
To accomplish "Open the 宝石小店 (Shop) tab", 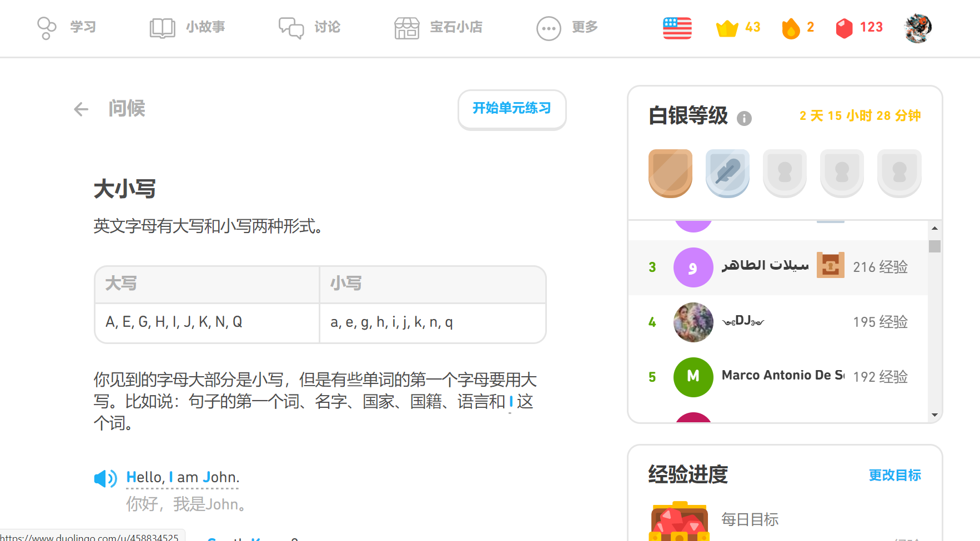I will [x=438, y=27].
